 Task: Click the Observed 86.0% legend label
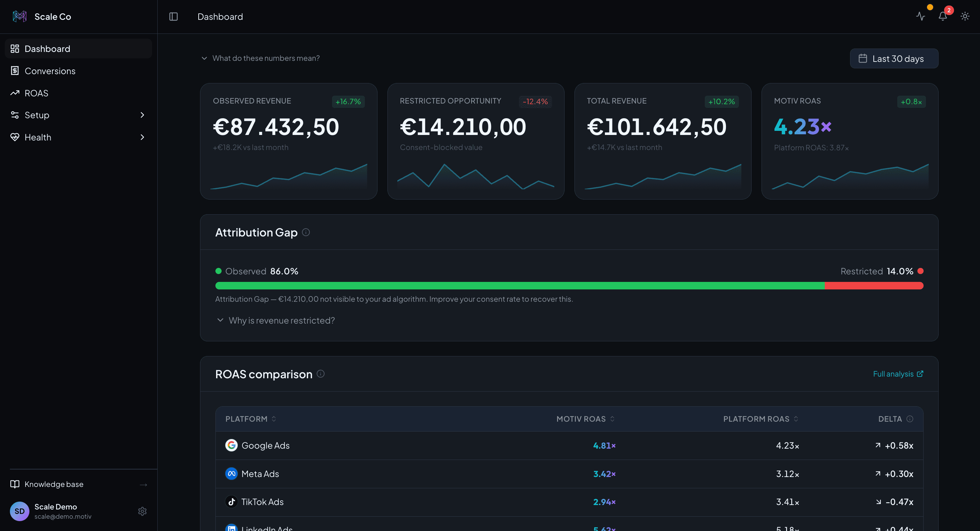[x=257, y=271]
